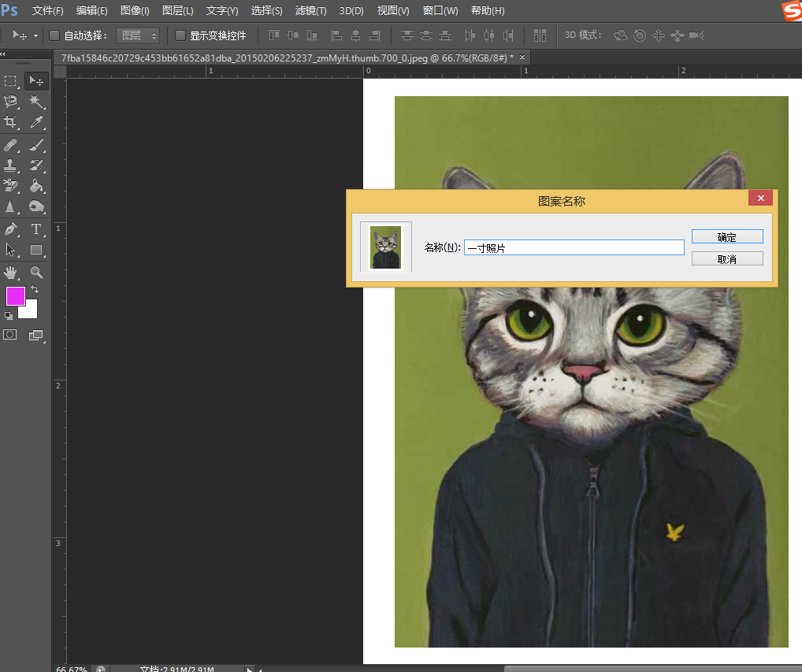Pick the Sponge tool
Screen dimensions: 802x672
tap(36, 206)
